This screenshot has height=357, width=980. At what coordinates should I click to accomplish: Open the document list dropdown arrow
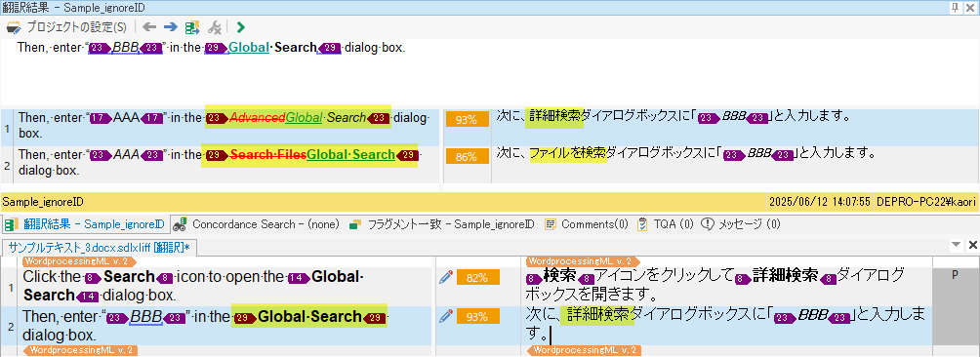click(957, 245)
